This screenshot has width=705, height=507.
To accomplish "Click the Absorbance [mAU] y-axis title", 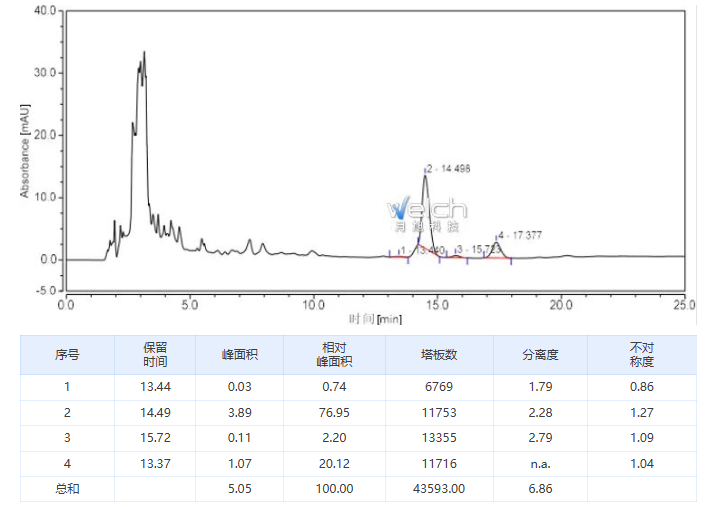I will [25, 149].
